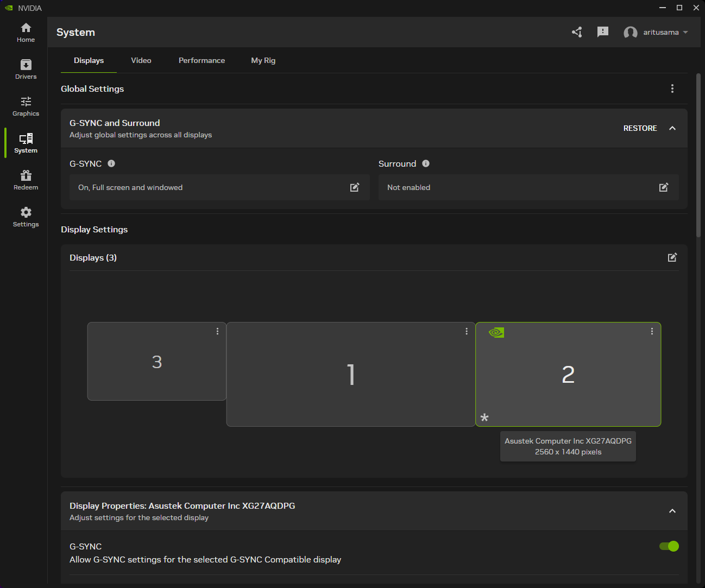Open the Settings gear in sidebar
705x588 pixels.
click(26, 217)
